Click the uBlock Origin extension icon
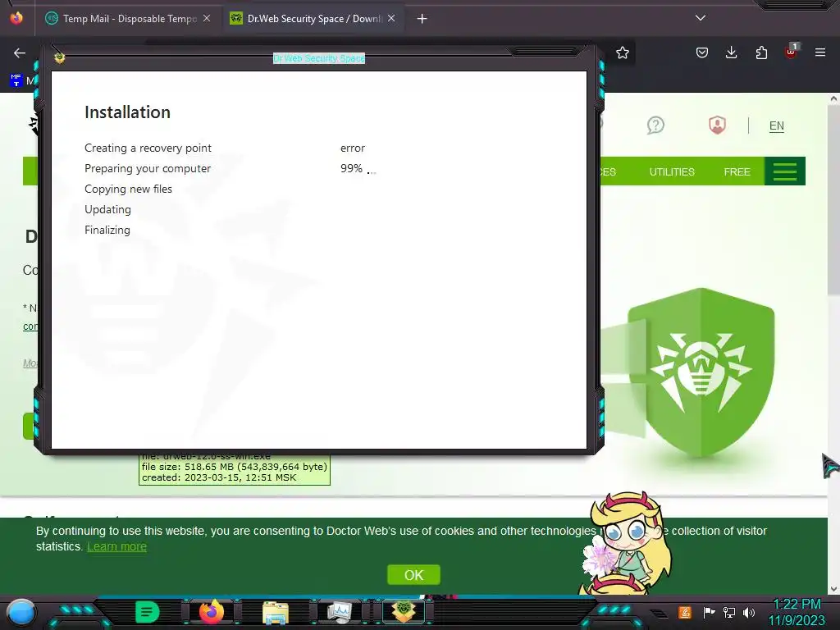 point(792,52)
